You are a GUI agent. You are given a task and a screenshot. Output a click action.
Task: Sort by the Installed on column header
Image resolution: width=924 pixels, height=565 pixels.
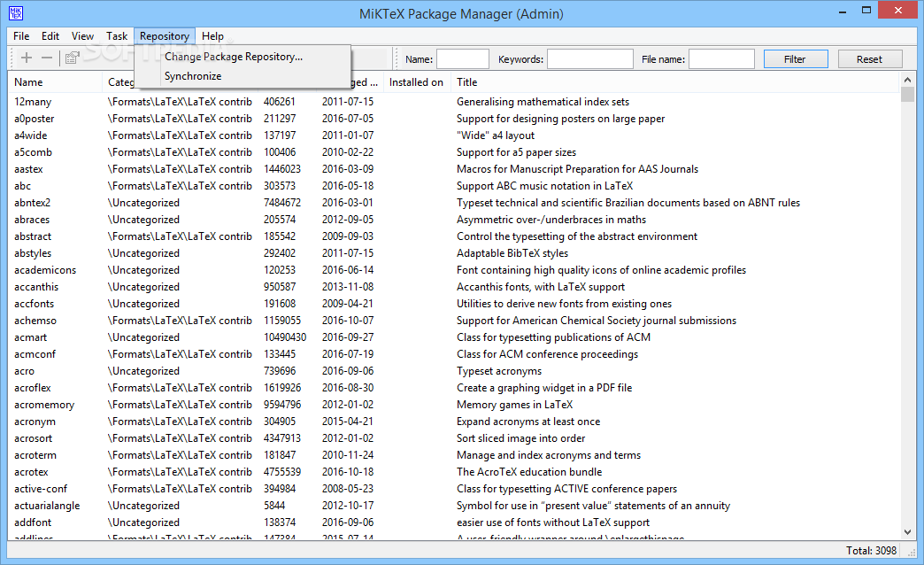click(417, 82)
